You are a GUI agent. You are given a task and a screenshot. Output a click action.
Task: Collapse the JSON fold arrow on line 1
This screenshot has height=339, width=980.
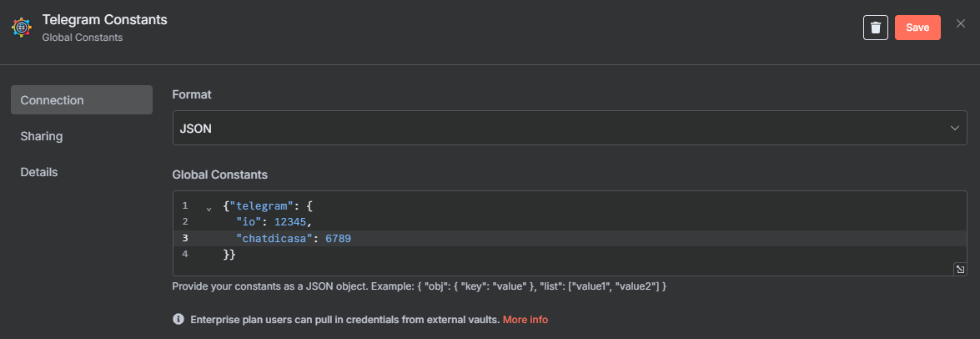tap(209, 207)
